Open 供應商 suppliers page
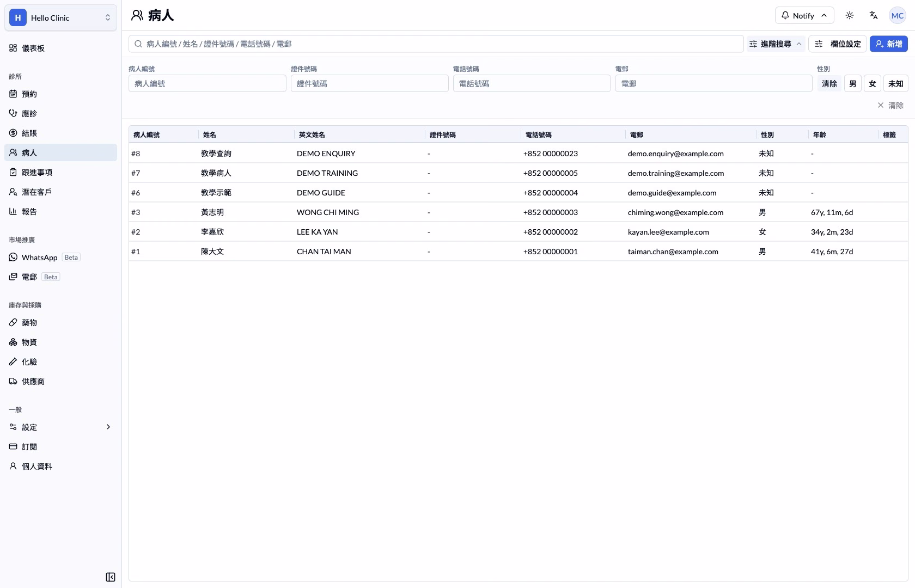 click(60, 381)
